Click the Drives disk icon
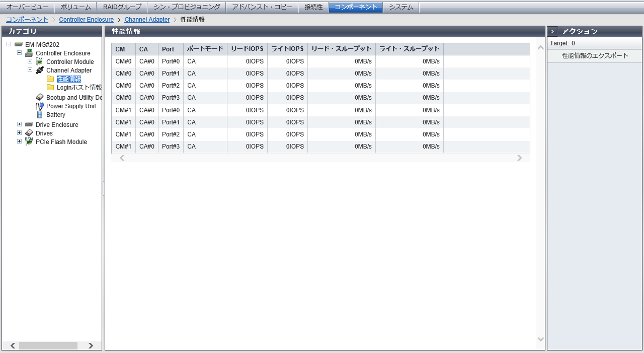The image size is (644, 353). pyautogui.click(x=29, y=133)
